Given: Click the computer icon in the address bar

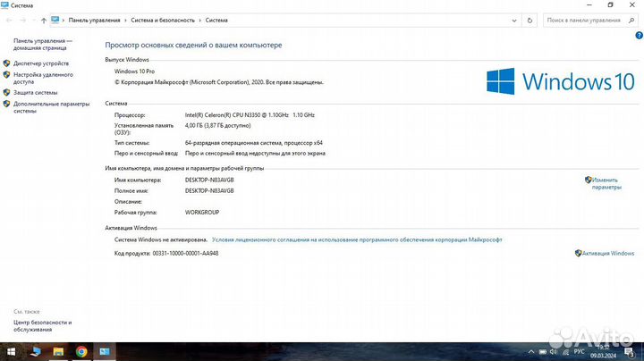Looking at the screenshot, I should [55, 20].
